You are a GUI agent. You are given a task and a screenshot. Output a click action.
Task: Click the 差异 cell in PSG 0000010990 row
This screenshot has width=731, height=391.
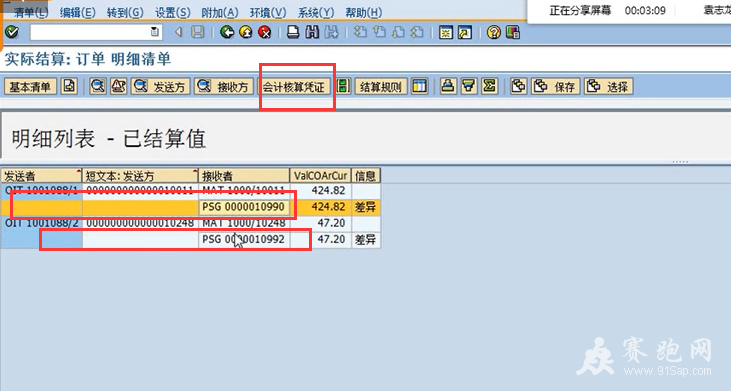tap(366, 206)
